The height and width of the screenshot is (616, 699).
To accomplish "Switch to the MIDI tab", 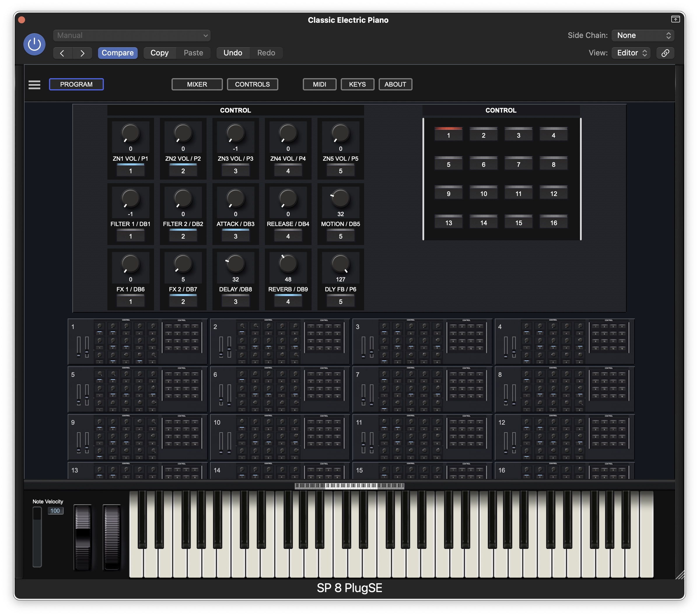I will tap(319, 84).
